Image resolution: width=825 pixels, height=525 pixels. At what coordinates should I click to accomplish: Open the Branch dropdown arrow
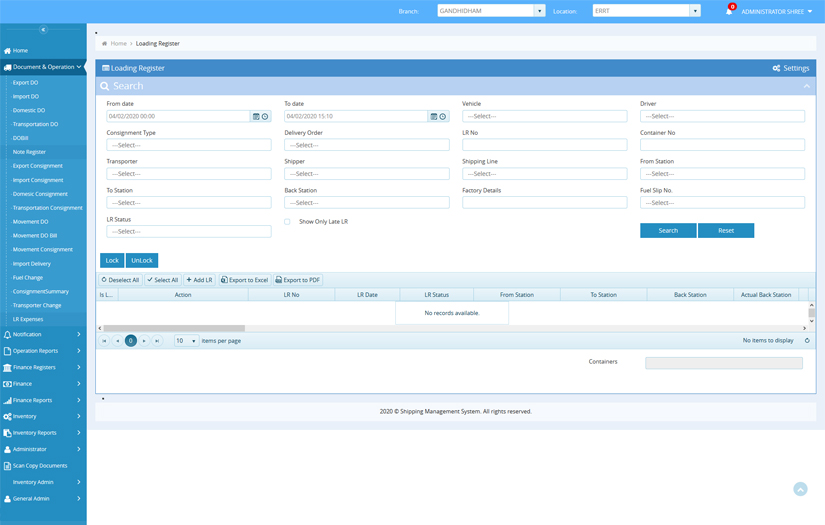point(539,11)
